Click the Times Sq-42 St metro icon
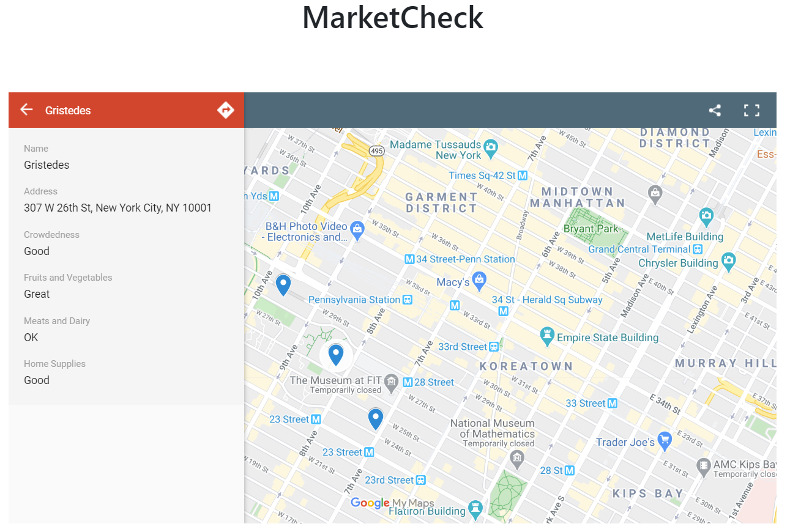 click(x=523, y=175)
